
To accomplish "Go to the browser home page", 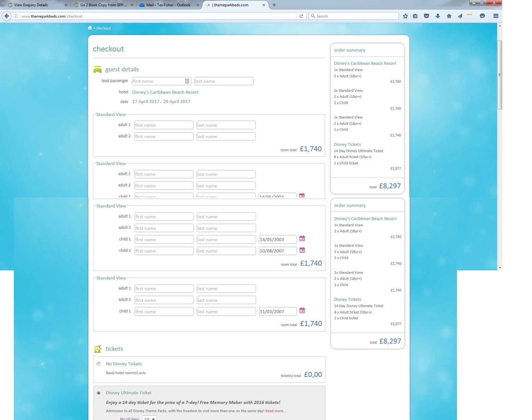I will [449, 16].
